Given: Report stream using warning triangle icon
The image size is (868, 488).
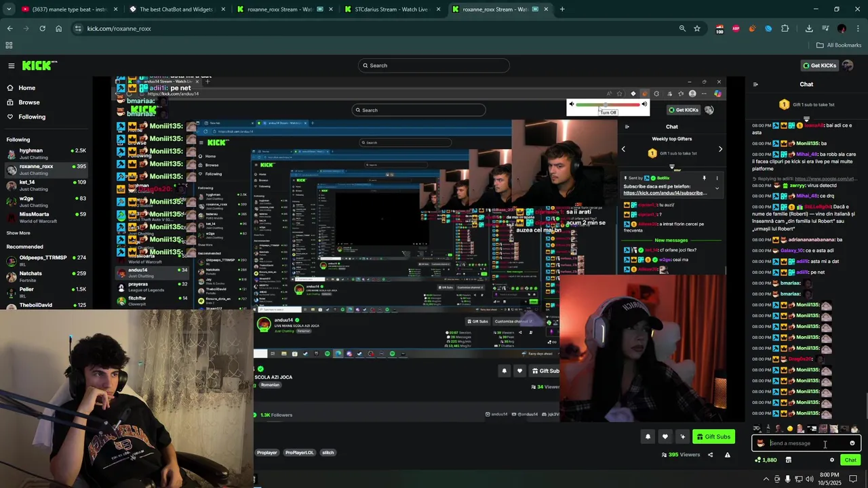Looking at the screenshot, I should [728, 455].
